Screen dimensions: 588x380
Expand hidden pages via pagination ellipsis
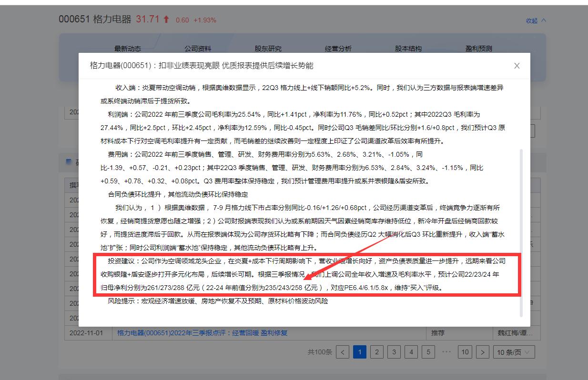pos(447,351)
